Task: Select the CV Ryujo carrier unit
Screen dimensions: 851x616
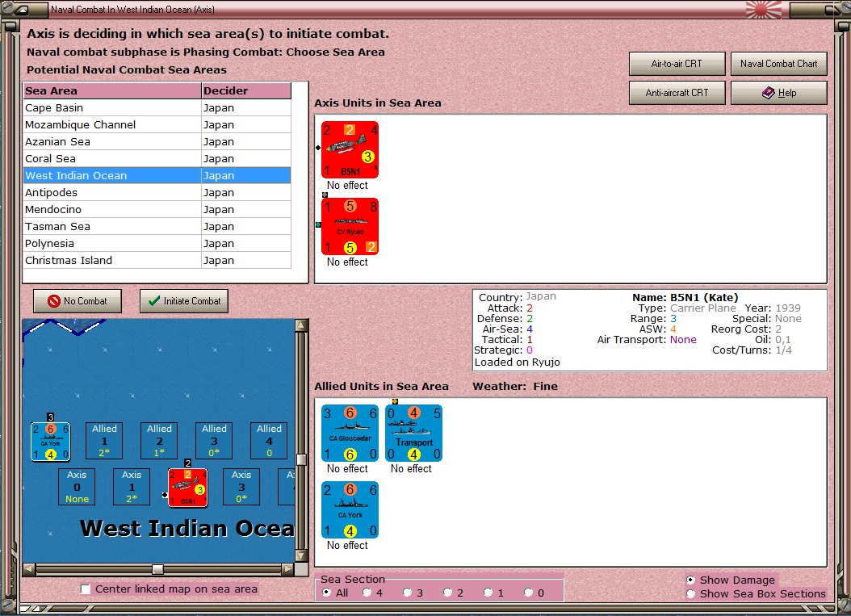Action: coord(350,226)
